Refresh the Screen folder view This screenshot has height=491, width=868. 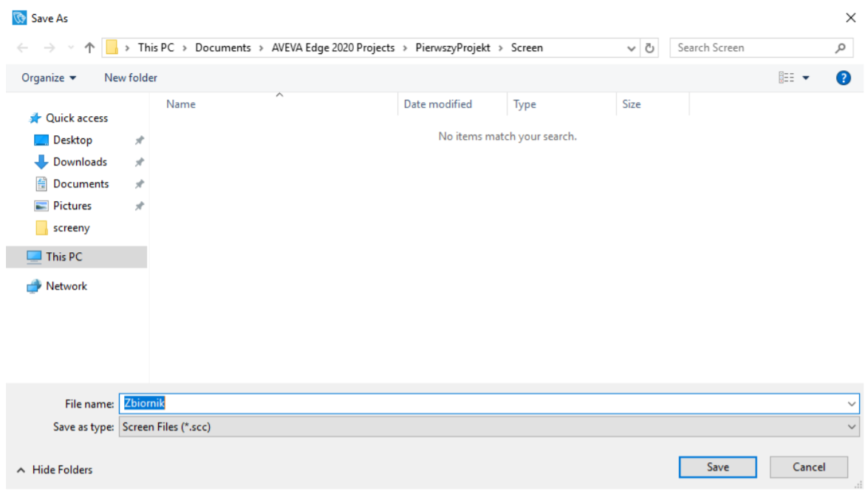point(650,48)
